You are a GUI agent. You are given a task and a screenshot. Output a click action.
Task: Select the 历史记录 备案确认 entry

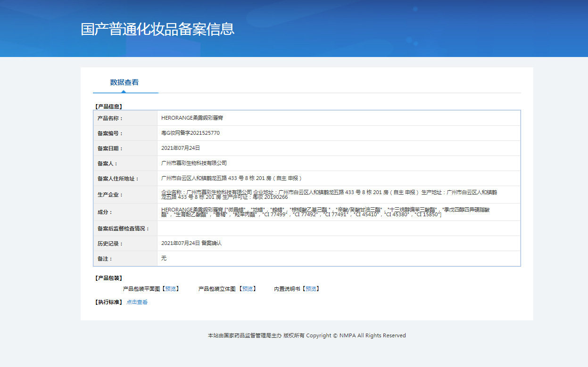(x=191, y=243)
